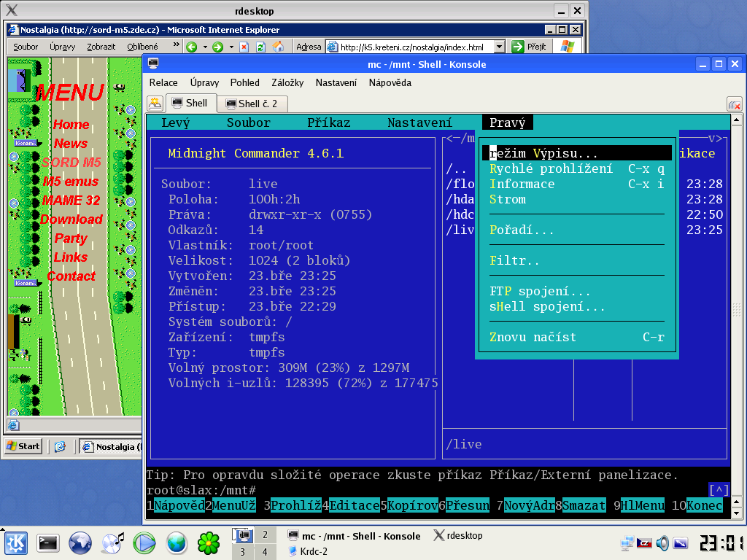Switch to the Shell tab
This screenshot has width=747, height=560.
coord(190,104)
